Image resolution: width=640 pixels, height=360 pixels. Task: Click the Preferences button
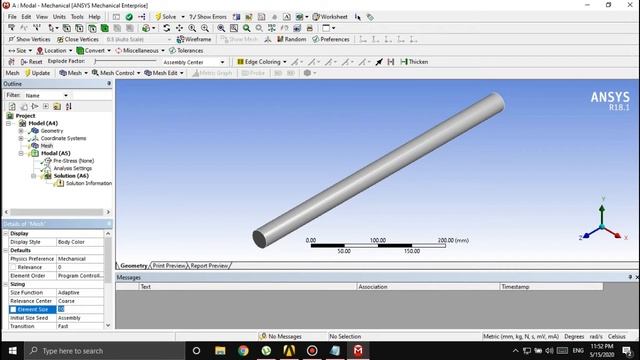pos(331,40)
